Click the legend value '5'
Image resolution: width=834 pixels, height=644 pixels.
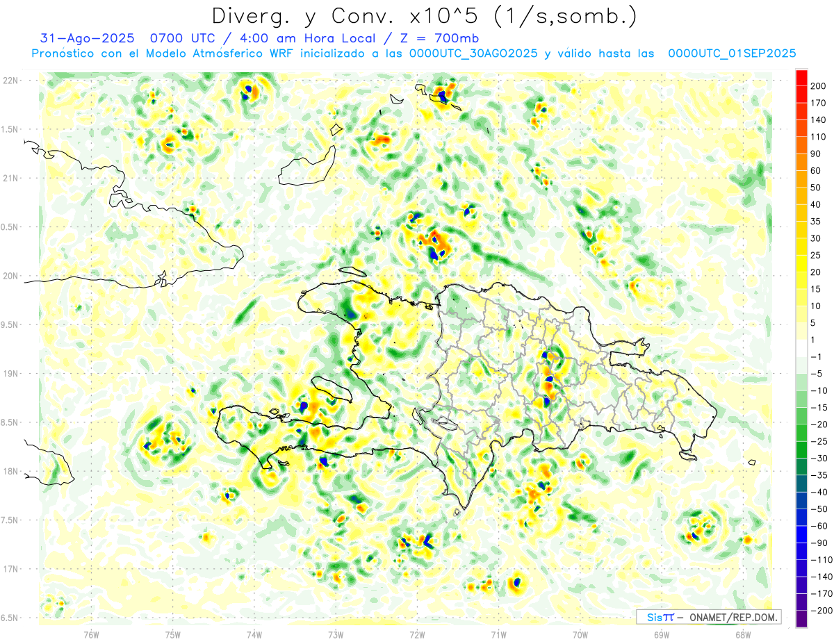814,323
